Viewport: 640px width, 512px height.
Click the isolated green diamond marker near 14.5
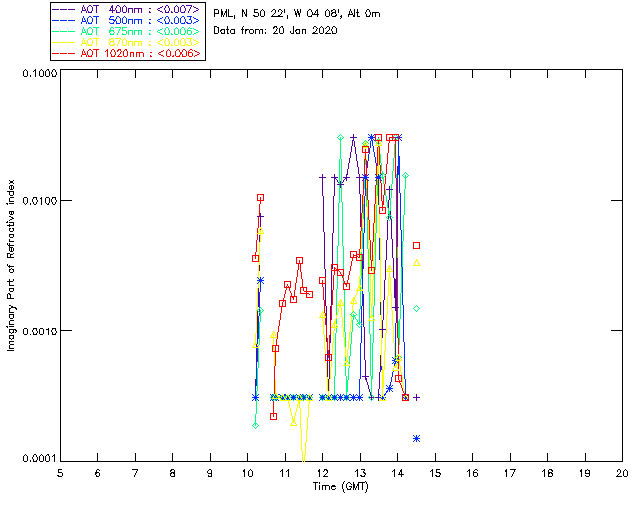click(416, 309)
